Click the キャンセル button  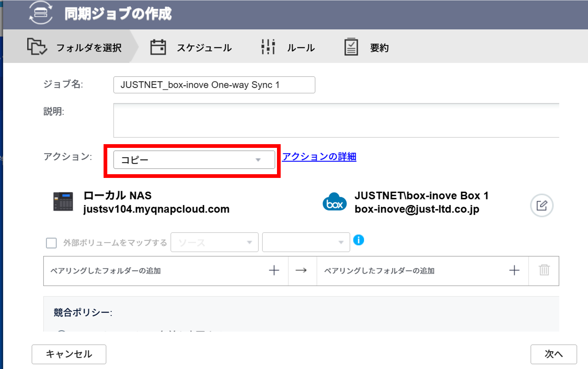tap(69, 354)
